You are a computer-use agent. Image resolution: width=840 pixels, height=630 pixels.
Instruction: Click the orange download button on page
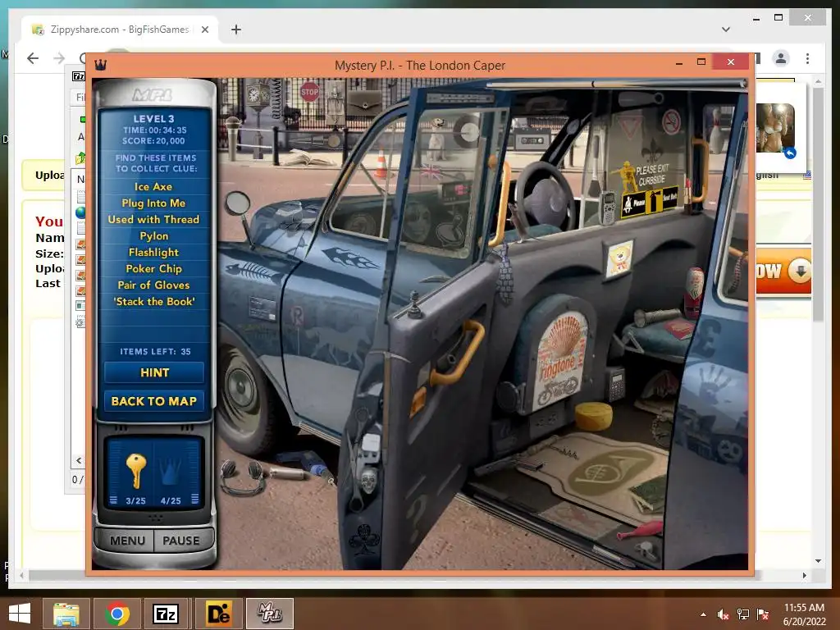tap(783, 271)
